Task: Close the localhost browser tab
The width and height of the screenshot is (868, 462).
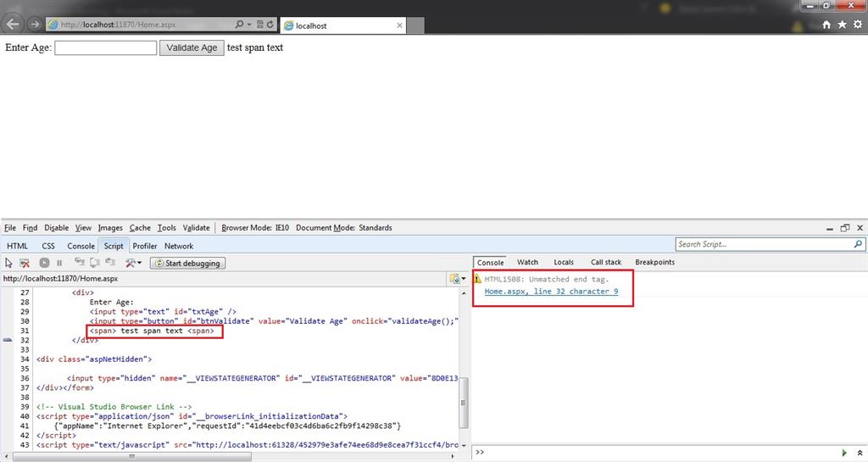Action: coord(400,25)
